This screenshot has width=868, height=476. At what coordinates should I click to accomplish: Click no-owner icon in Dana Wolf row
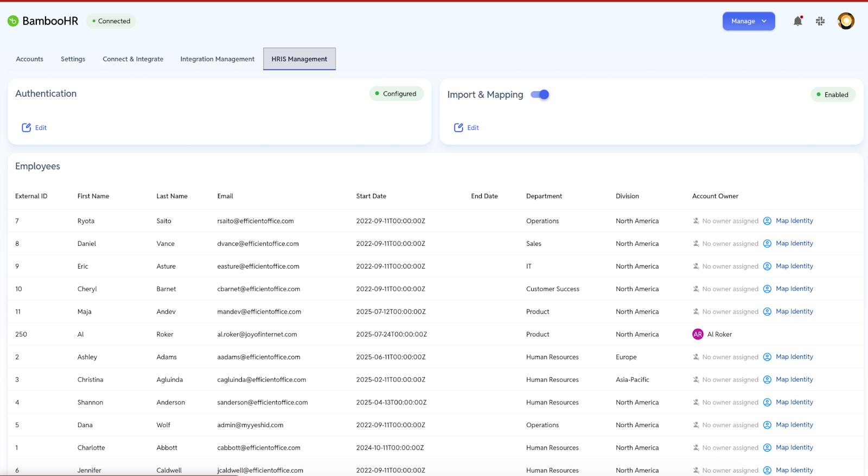(696, 425)
